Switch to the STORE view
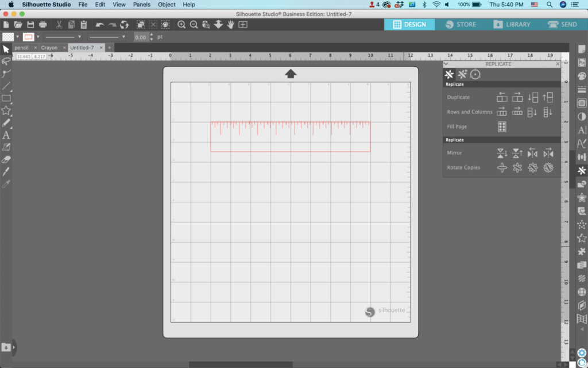The width and height of the screenshot is (588, 368). pos(461,24)
